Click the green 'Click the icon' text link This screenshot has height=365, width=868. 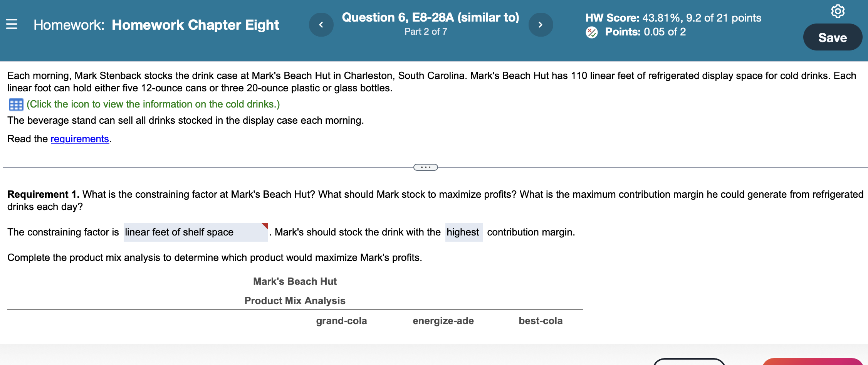(x=153, y=104)
